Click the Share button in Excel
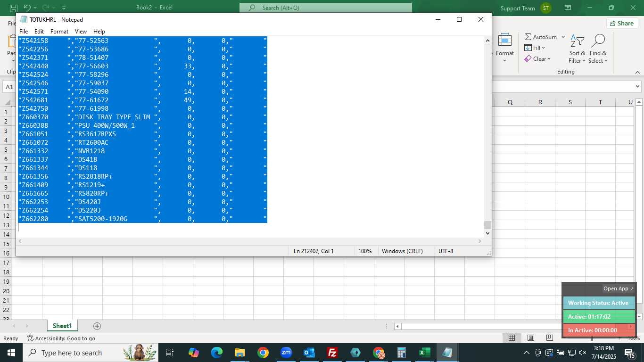This screenshot has width=644, height=362. 621,23
